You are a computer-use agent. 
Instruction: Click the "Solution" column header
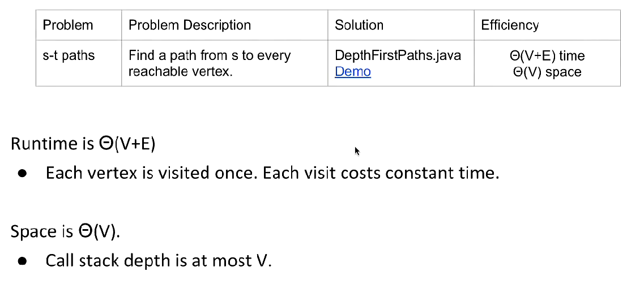click(x=359, y=25)
